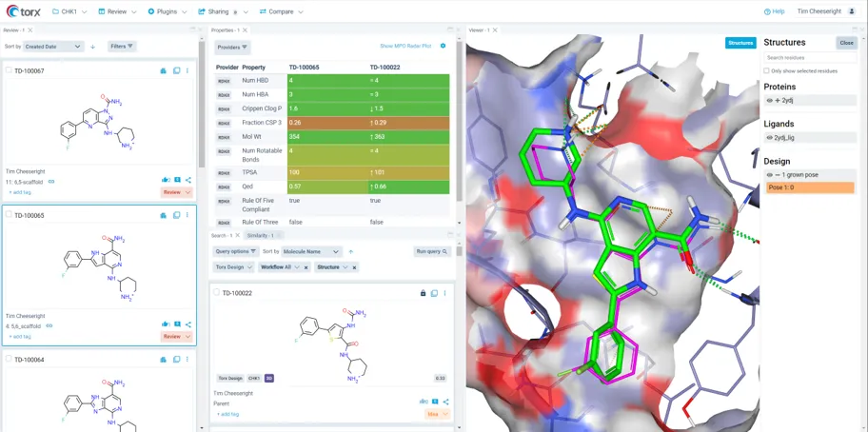
Task: Open Review status dropdown on TD-100065
Action: [177, 337]
